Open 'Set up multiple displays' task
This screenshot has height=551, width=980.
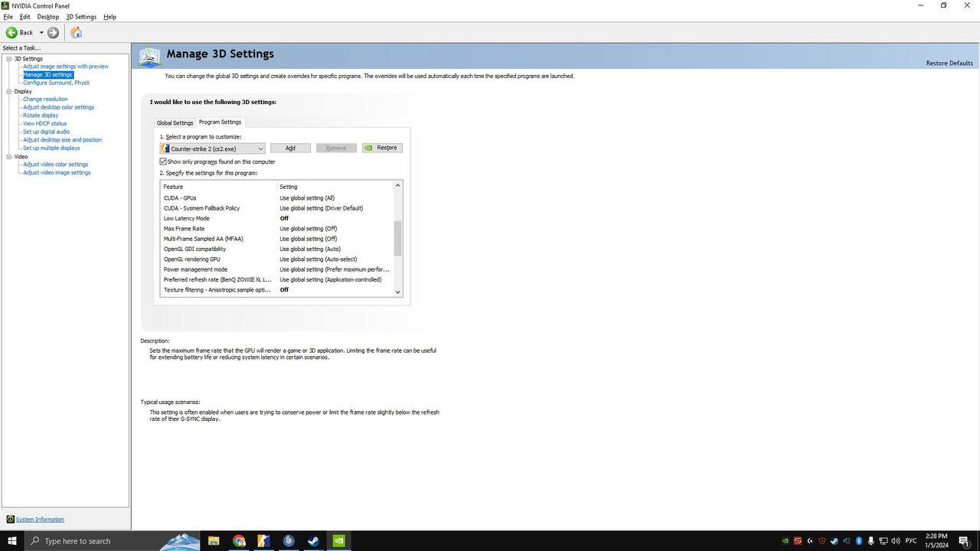pos(51,148)
